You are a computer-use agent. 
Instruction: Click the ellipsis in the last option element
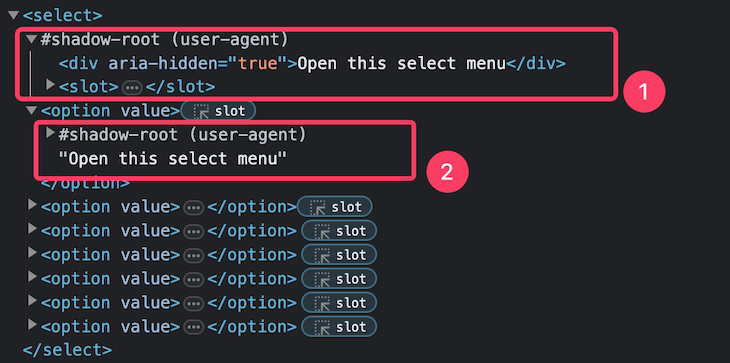coord(194,327)
